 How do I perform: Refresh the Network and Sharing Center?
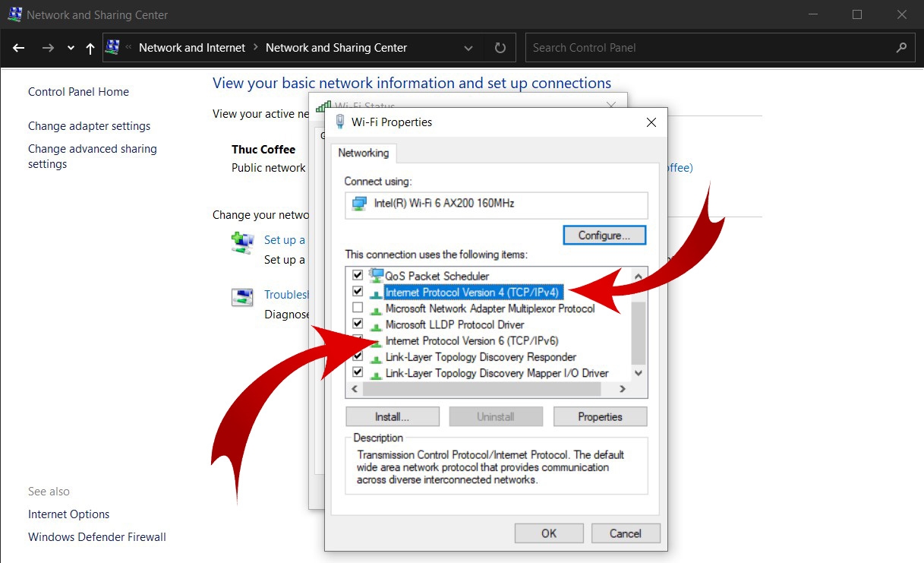pyautogui.click(x=500, y=48)
